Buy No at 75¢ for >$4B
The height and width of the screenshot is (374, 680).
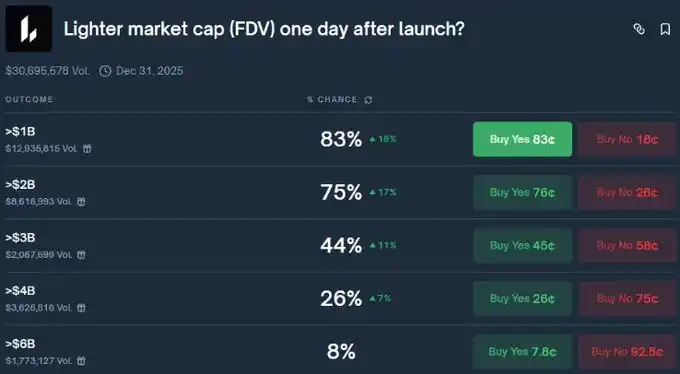tap(627, 299)
